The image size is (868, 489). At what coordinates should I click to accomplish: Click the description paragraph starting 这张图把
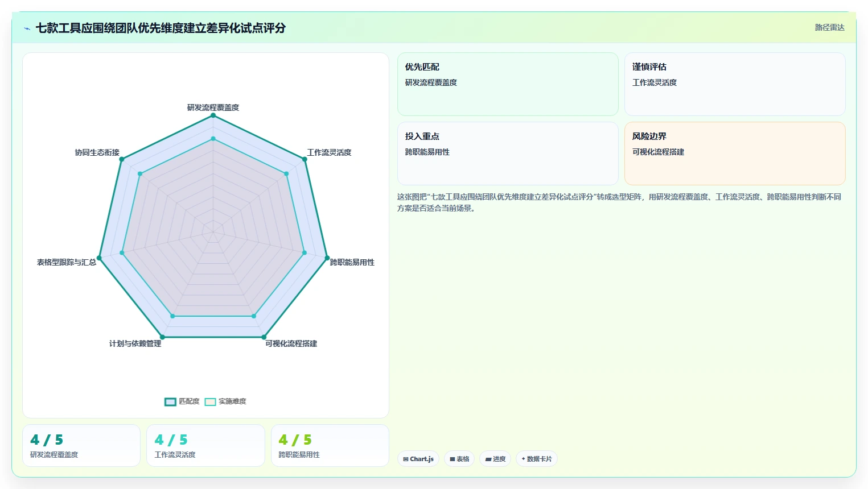click(619, 202)
